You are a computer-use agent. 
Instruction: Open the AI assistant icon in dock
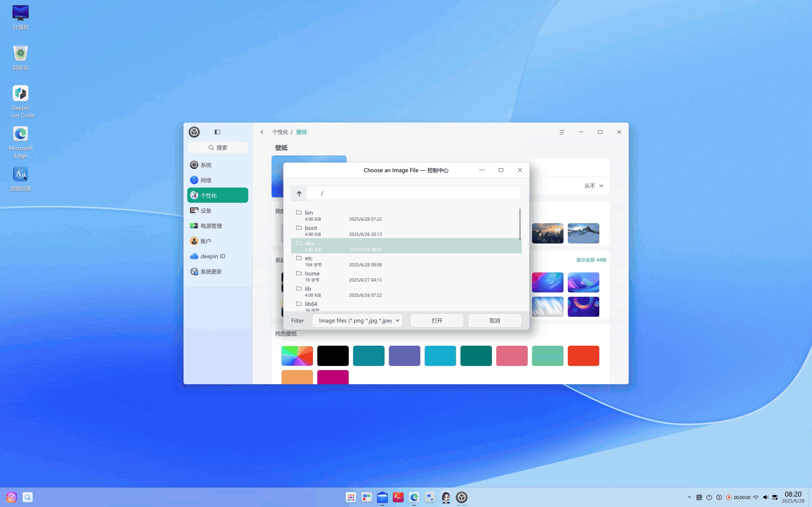[x=11, y=497]
